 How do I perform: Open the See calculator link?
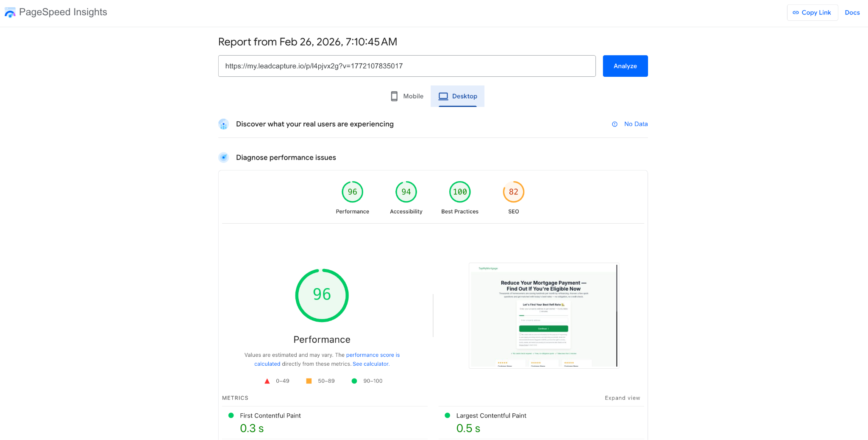(x=370, y=364)
